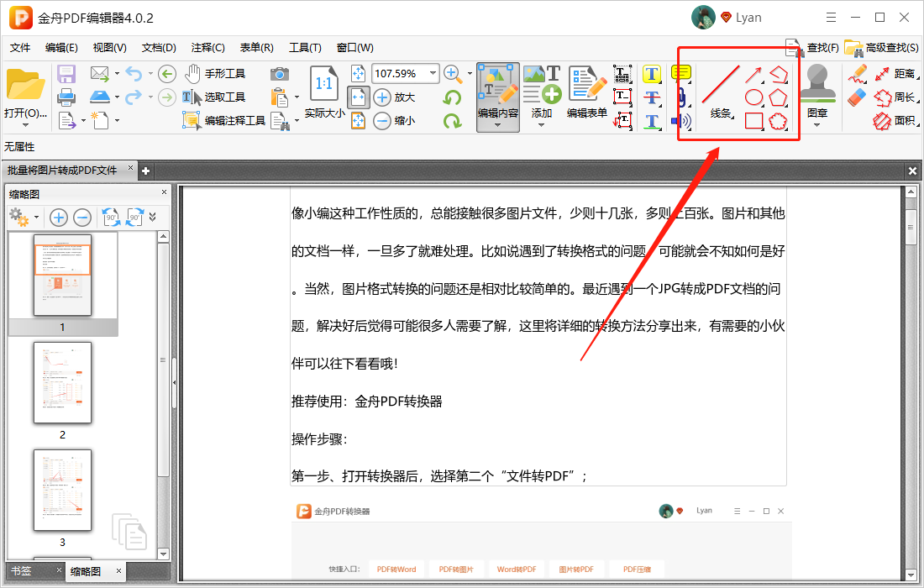Screen dimensions: 924x588
Task: Click 高级查找(S) advanced search button
Action: click(x=881, y=48)
